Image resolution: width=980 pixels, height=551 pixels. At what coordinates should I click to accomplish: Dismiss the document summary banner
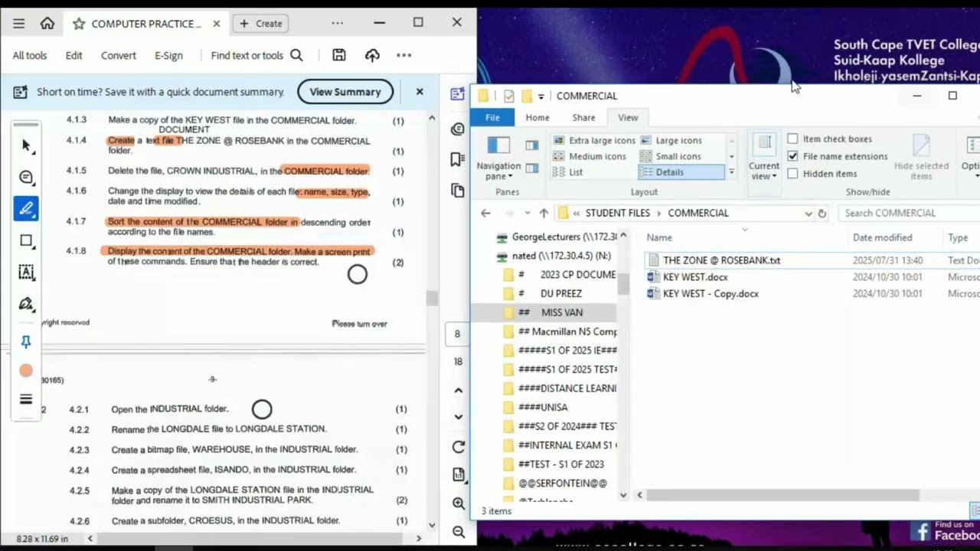pyautogui.click(x=420, y=92)
